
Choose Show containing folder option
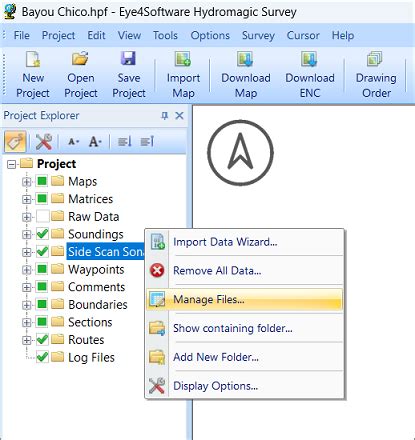coord(245,328)
